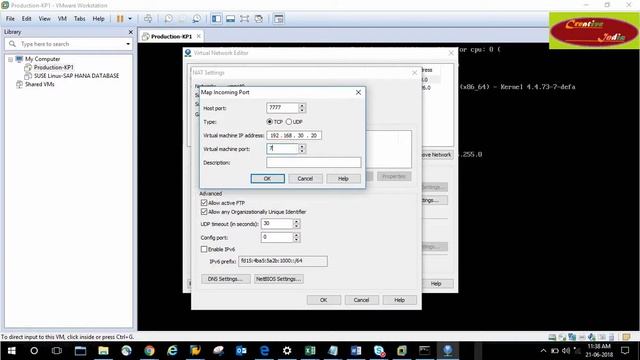Collapse the My Computer tree node

point(10,60)
